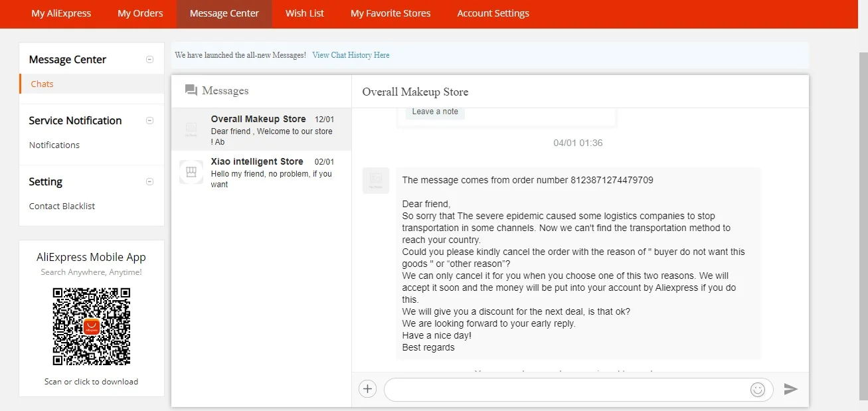Open Wish List tab
Image resolution: width=868 pixels, height=411 pixels.
pos(305,13)
